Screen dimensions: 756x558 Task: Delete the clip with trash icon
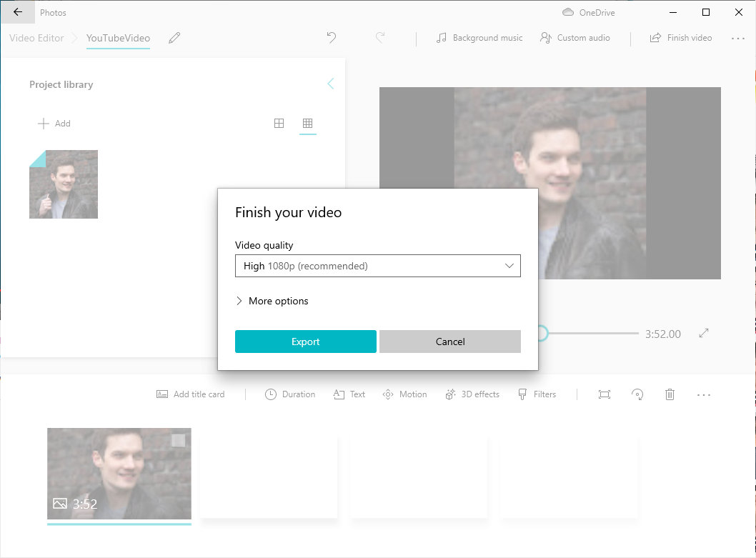(670, 394)
